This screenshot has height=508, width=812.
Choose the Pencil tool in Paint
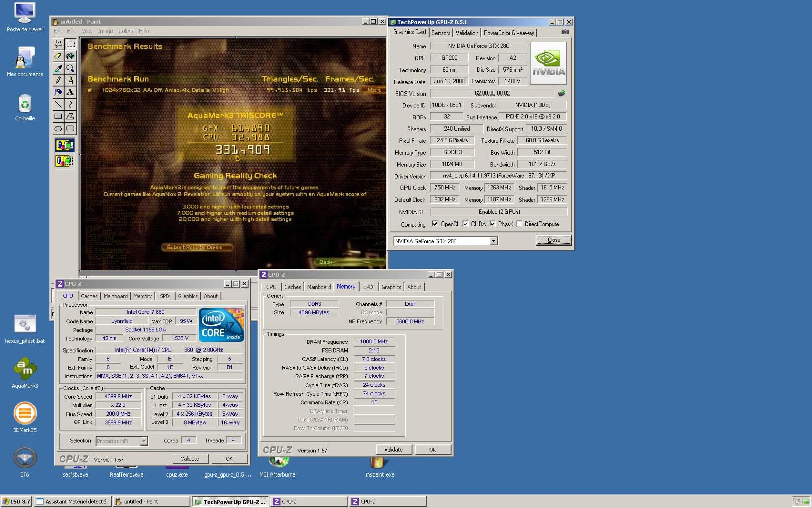click(x=58, y=80)
